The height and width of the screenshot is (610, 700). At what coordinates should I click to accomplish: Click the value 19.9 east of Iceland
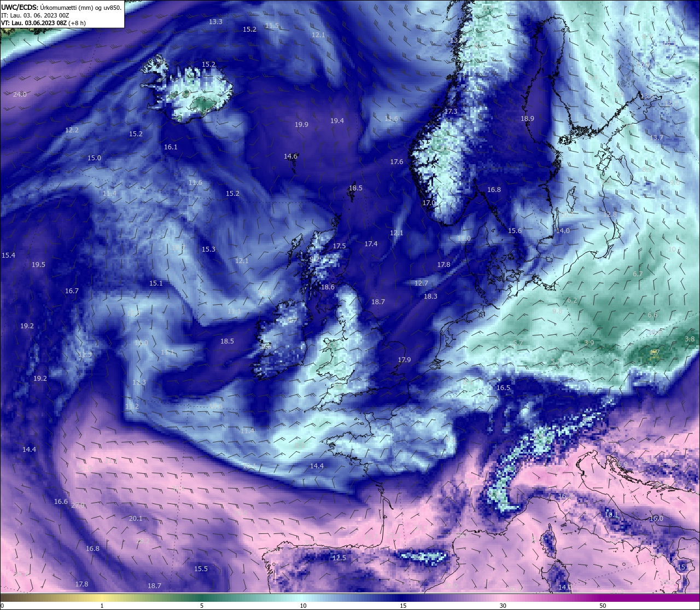point(301,125)
